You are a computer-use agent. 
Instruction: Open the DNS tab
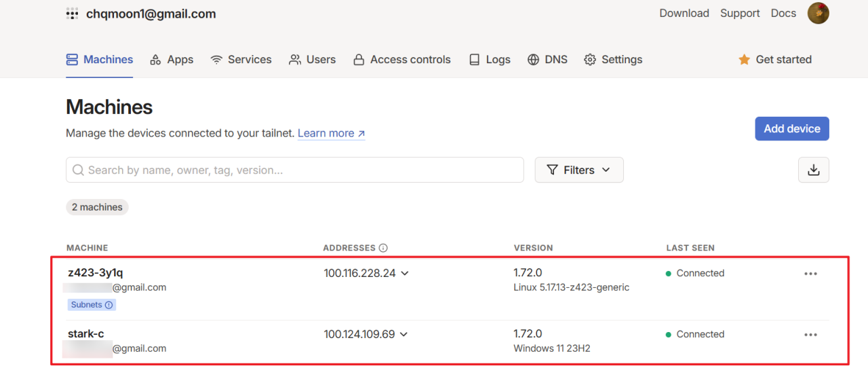547,60
